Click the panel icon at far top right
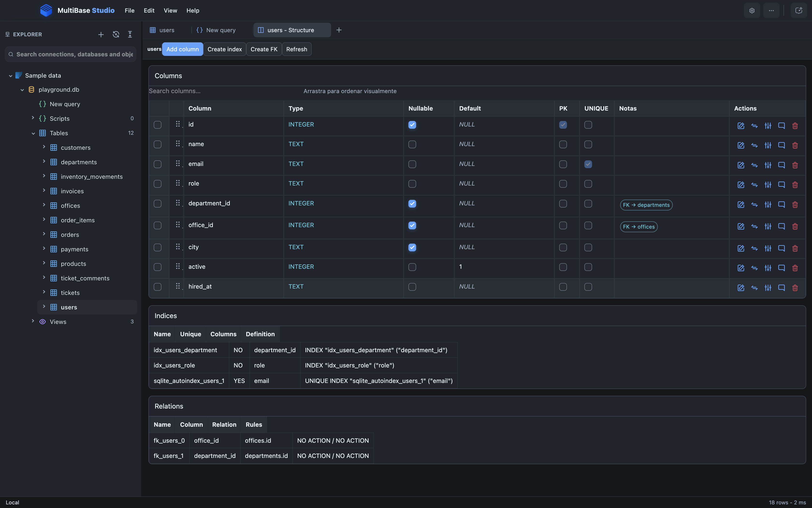Viewport: 812px width, 508px height. 798,10
